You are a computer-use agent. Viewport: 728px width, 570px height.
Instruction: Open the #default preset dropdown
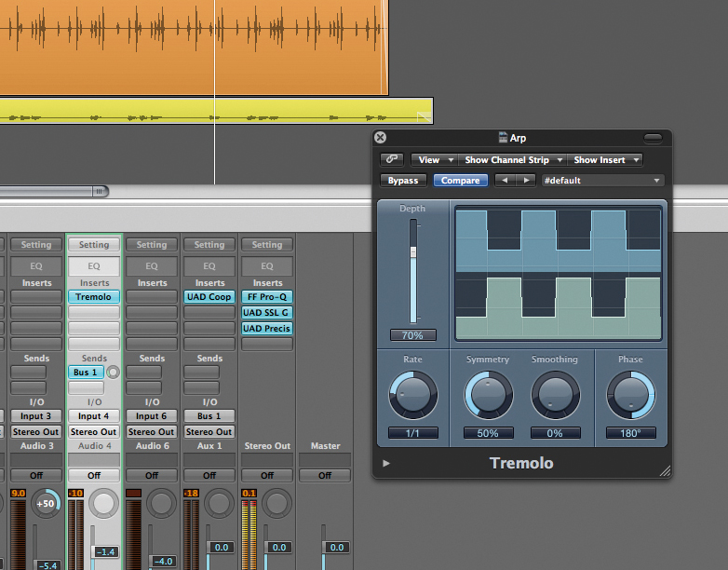click(602, 181)
